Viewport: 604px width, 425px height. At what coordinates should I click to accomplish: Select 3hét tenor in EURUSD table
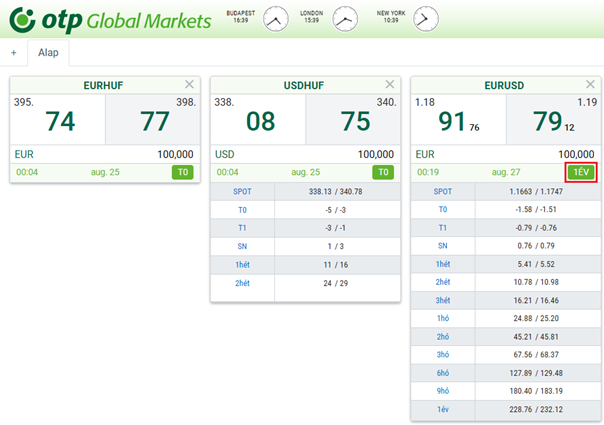coord(443,300)
